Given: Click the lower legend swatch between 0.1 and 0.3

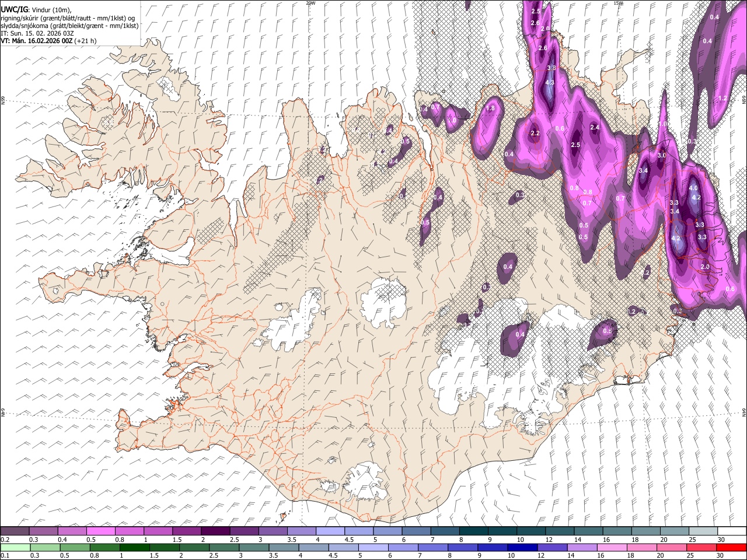Looking at the screenshot, I should click(x=15, y=547).
